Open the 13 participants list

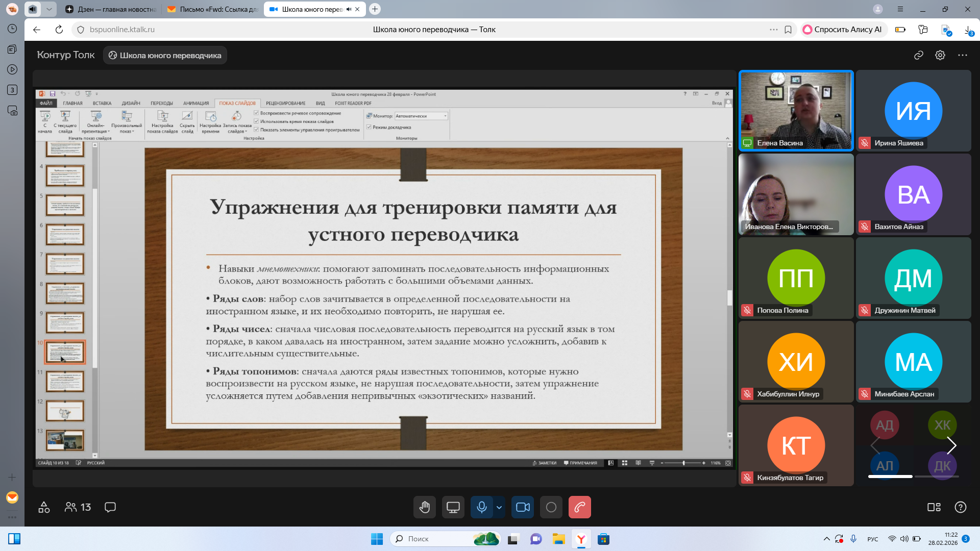click(78, 507)
